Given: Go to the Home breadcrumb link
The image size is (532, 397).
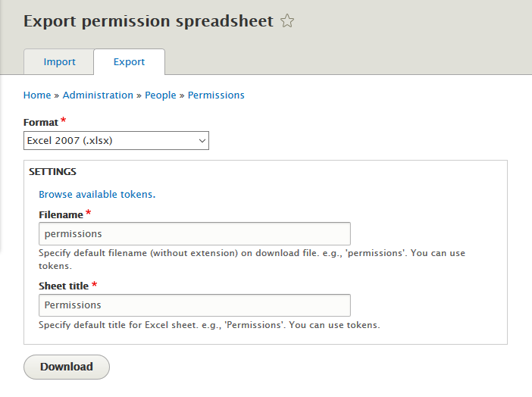Looking at the screenshot, I should [37, 95].
